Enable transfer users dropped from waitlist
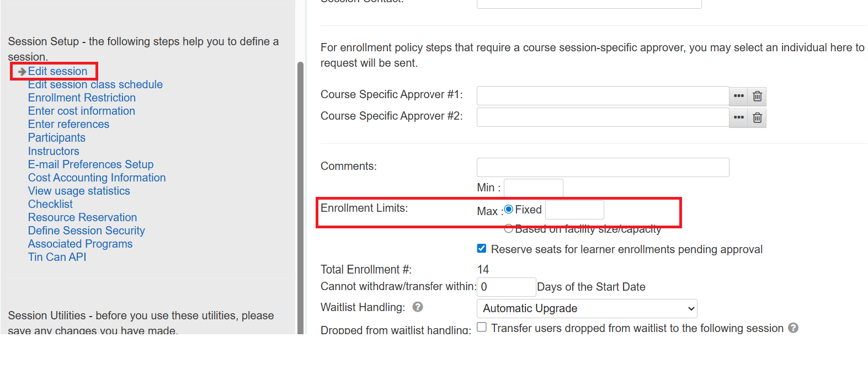 click(x=482, y=327)
